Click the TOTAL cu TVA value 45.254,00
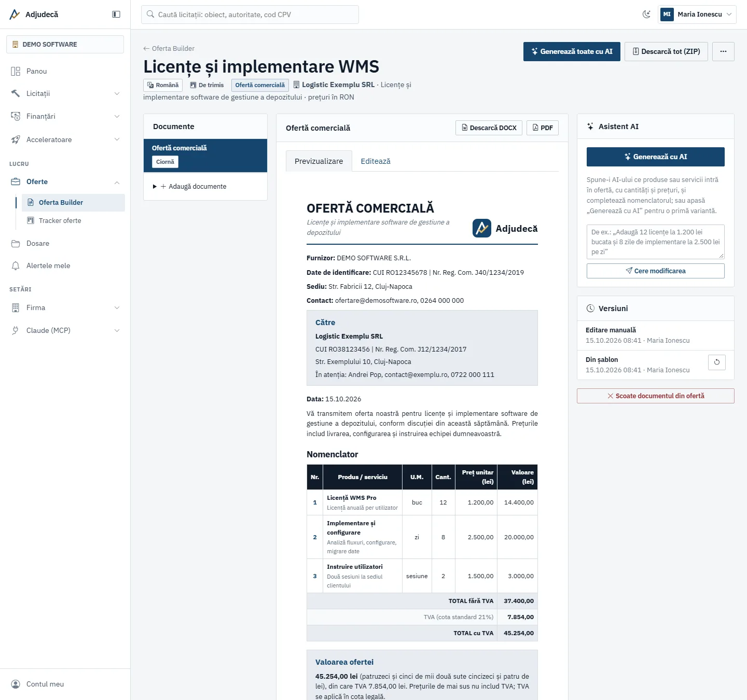 (x=518, y=633)
